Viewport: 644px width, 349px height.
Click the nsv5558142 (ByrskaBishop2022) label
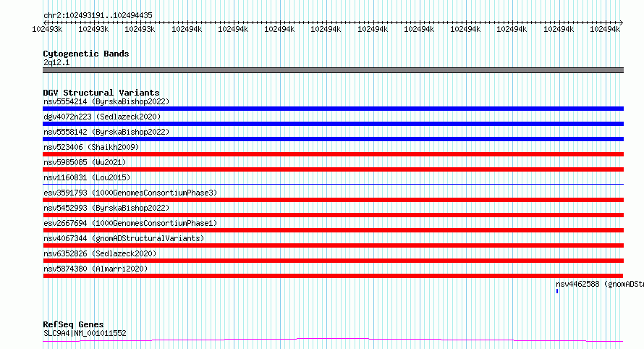(106, 132)
